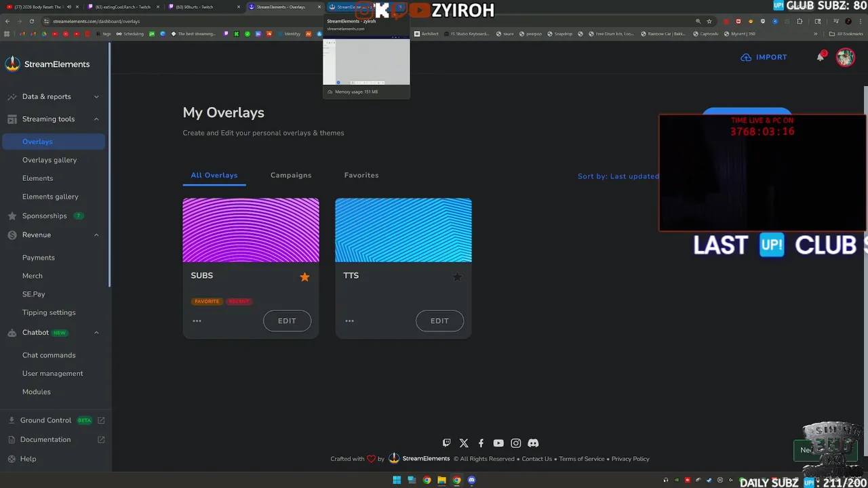This screenshot has width=868, height=488.
Task: Click the Sponsorships star icon
Action: pos(12,216)
